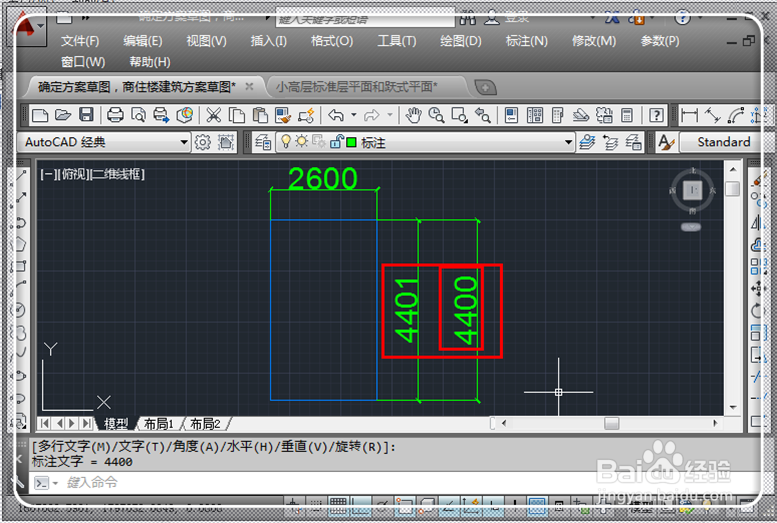Activate the Pan hand tool

[x=413, y=116]
